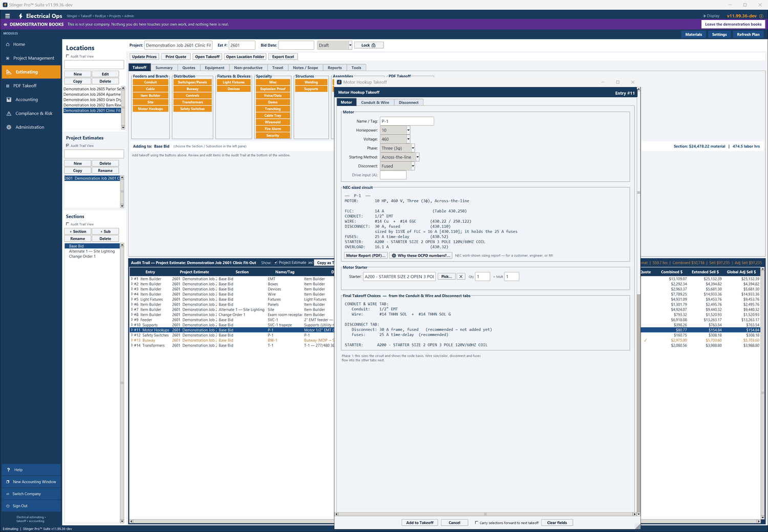768x532 pixels.
Task: Click the dialog horizontal scrollbar
Action: pyautogui.click(x=485, y=514)
